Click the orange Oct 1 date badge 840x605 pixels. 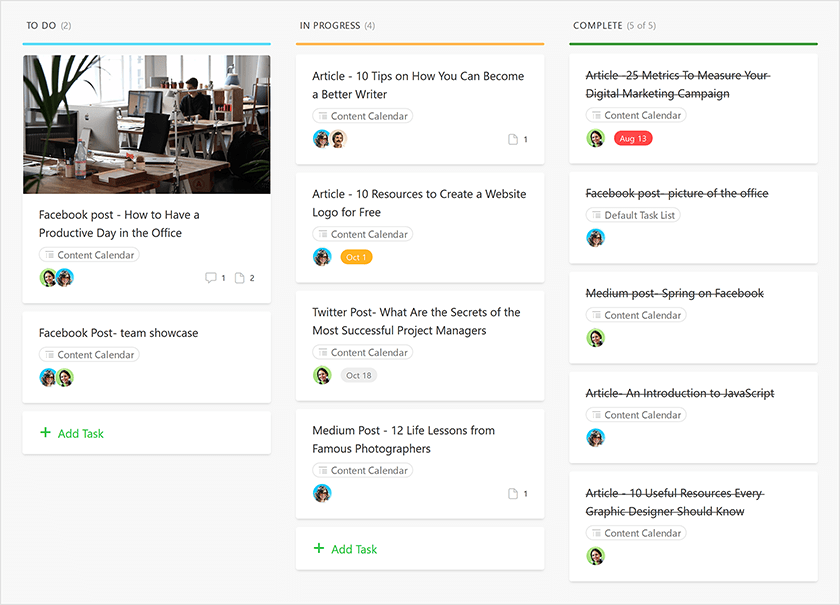point(356,257)
